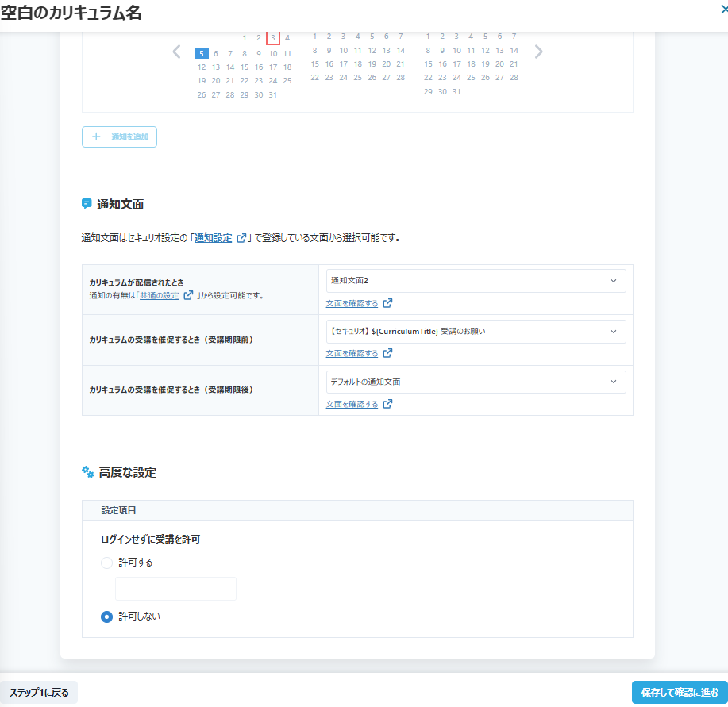Go to next month in calendar
728x707 pixels.
pyautogui.click(x=539, y=52)
